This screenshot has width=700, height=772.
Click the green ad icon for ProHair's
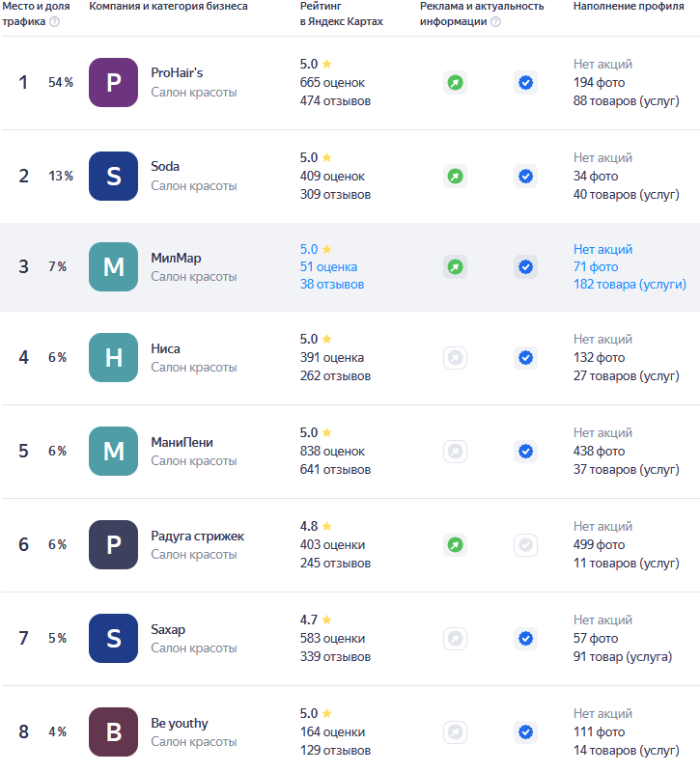455,83
